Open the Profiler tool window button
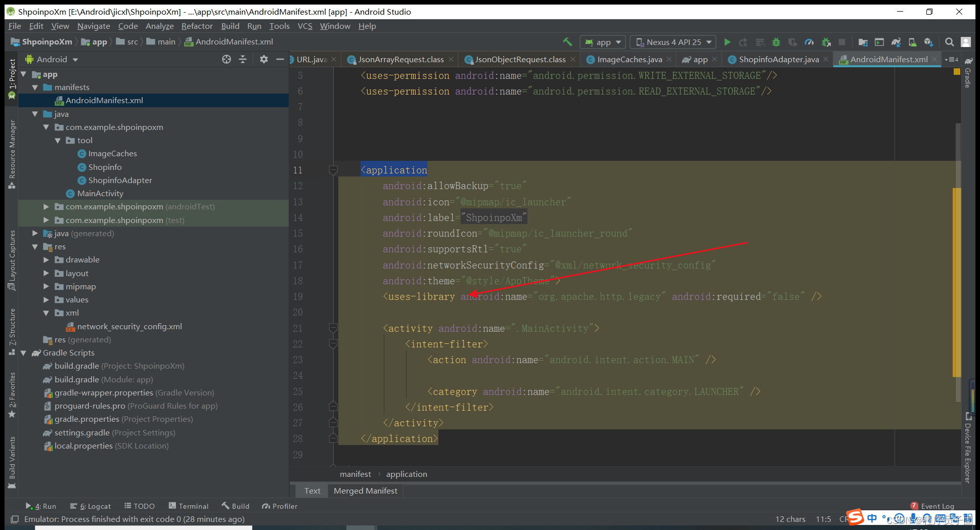The image size is (980, 530). [x=280, y=506]
